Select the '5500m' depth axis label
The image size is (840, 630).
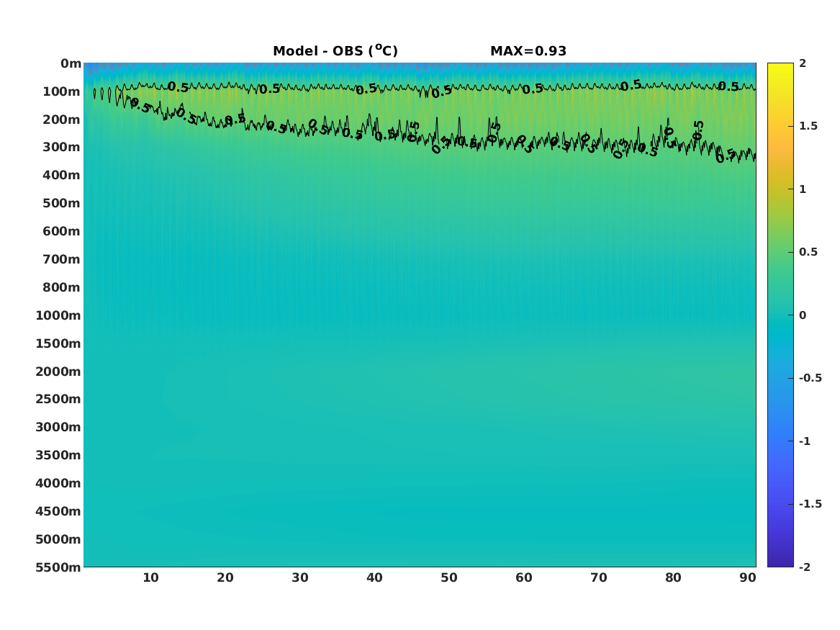point(58,567)
